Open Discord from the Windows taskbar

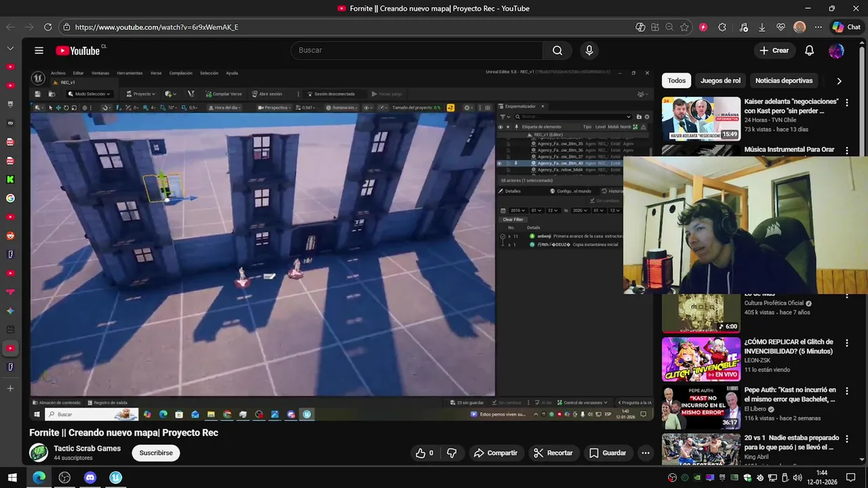click(90, 478)
